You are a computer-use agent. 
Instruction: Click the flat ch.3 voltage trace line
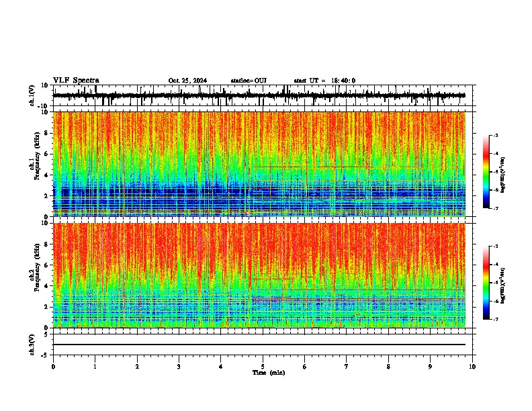pyautogui.click(x=259, y=345)
